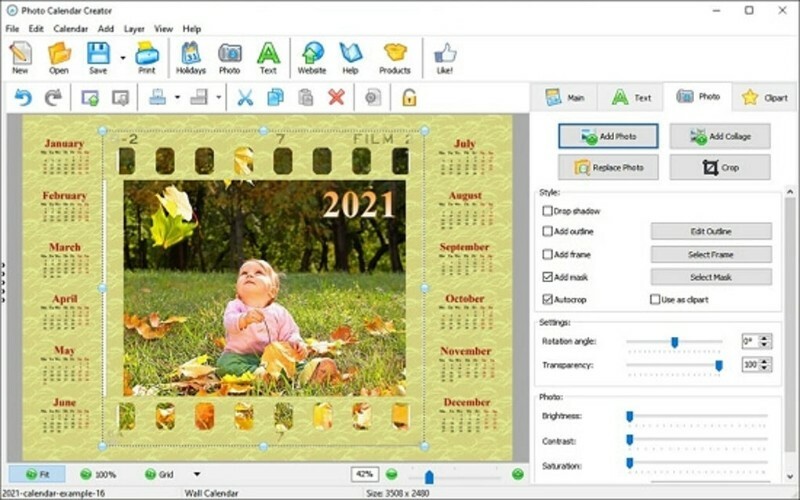Tick the Use as clipart checkbox
The height and width of the screenshot is (500, 800).
coord(655,299)
